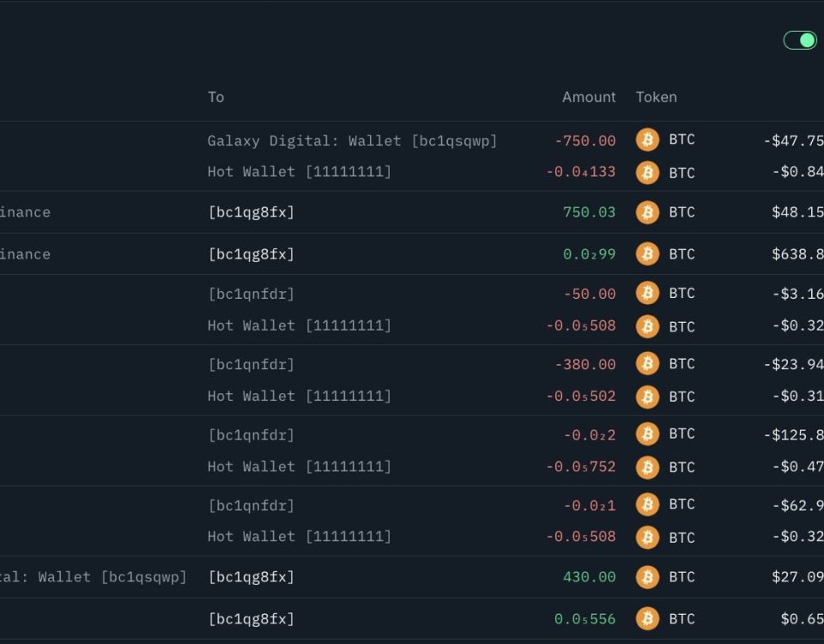The height and width of the screenshot is (644, 824).
Task: Click the Bitcoin icon in the -0.0₂1 row
Action: click(647, 505)
